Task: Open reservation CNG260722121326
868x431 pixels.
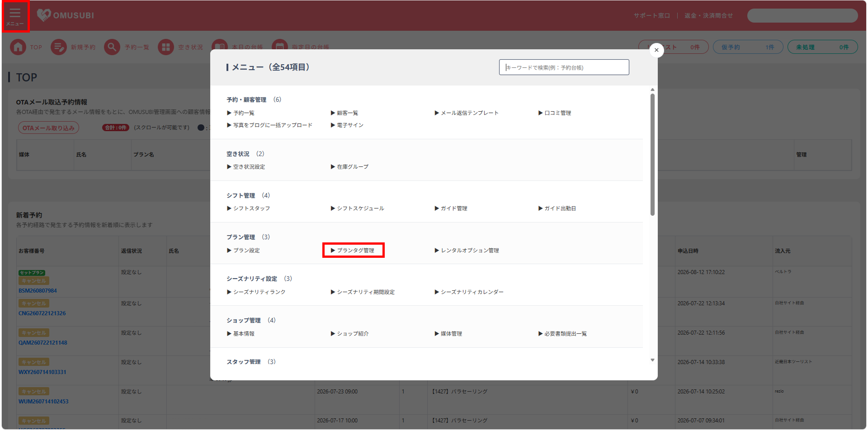Action: pos(42,313)
